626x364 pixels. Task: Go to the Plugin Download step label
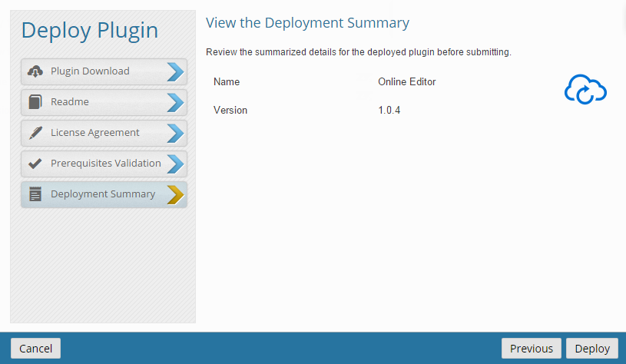click(x=90, y=71)
